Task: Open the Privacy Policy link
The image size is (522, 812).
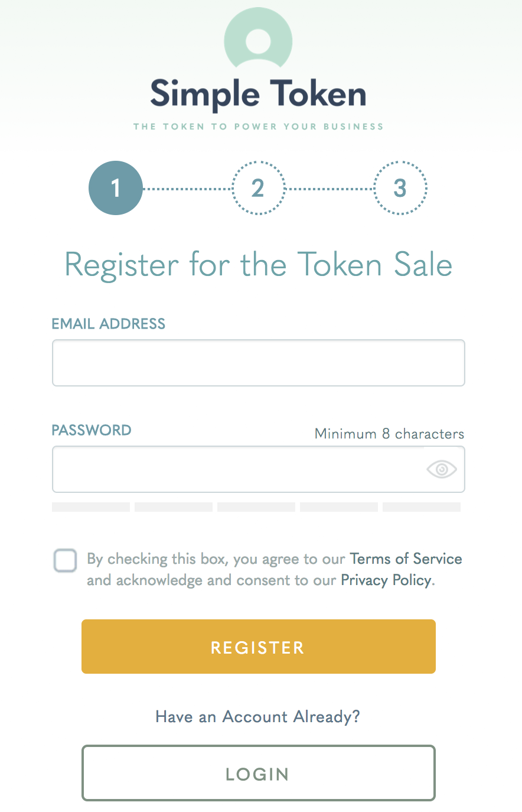Action: 386,580
